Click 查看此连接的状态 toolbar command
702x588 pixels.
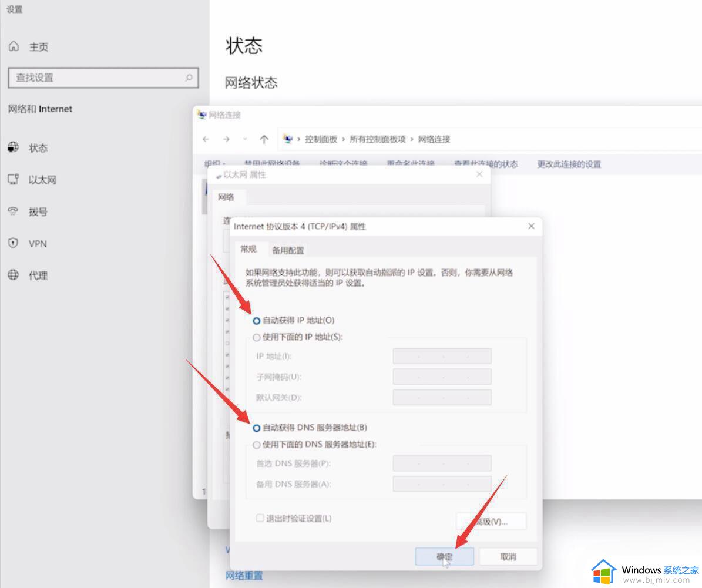click(486, 164)
